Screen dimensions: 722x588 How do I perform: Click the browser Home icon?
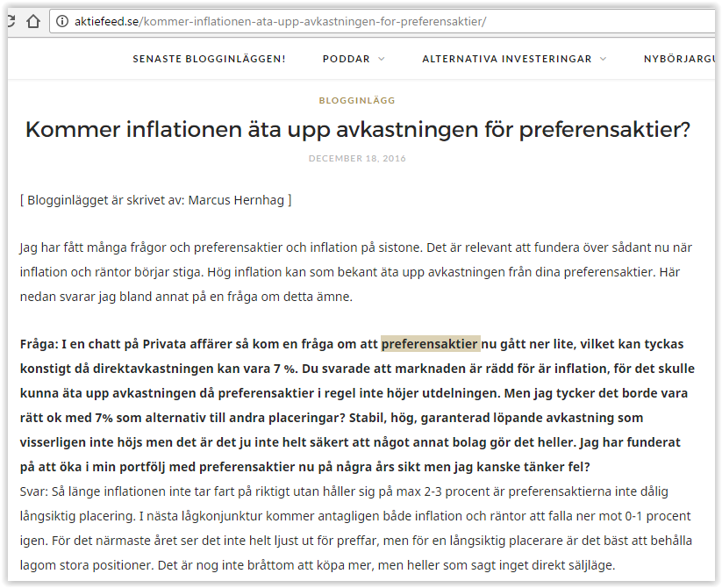pyautogui.click(x=33, y=21)
